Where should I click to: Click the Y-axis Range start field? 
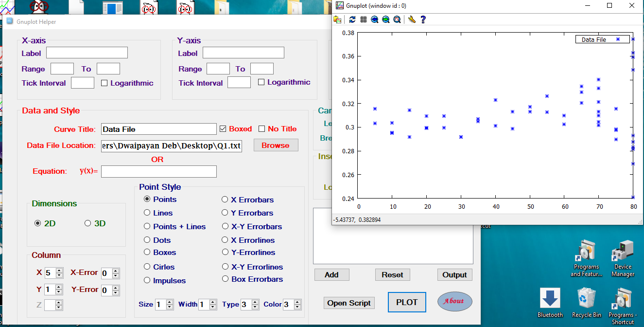pos(218,69)
